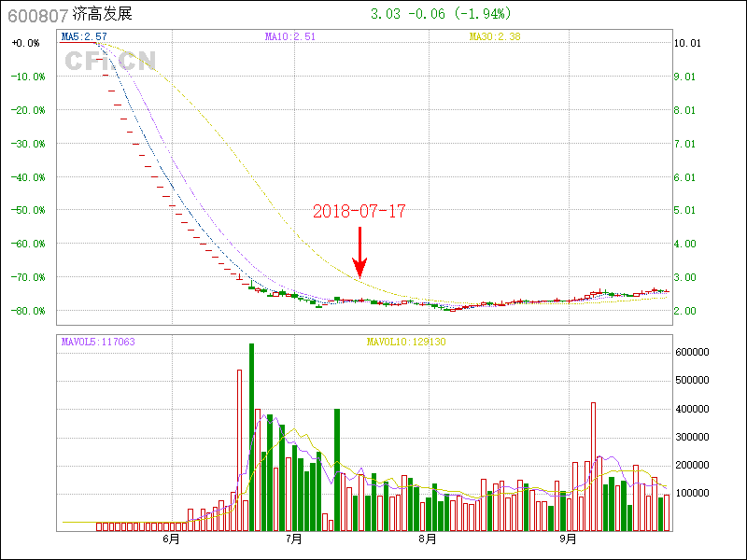Click the CFI.CN watermark logo
747x560 pixels.
(110, 62)
